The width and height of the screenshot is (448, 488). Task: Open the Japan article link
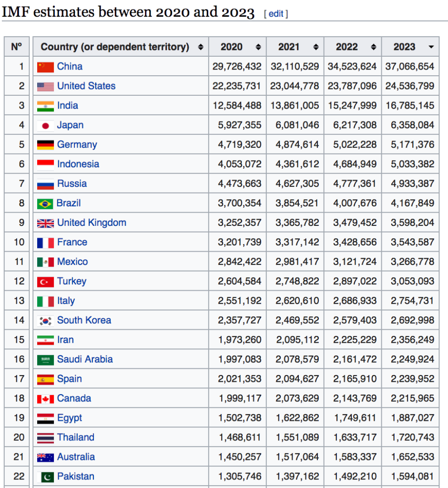71,125
